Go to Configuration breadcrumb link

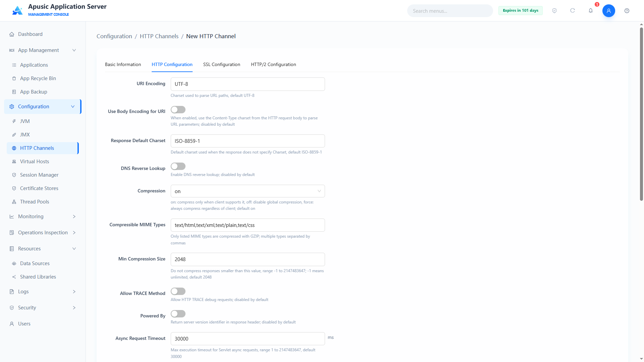[x=114, y=36]
